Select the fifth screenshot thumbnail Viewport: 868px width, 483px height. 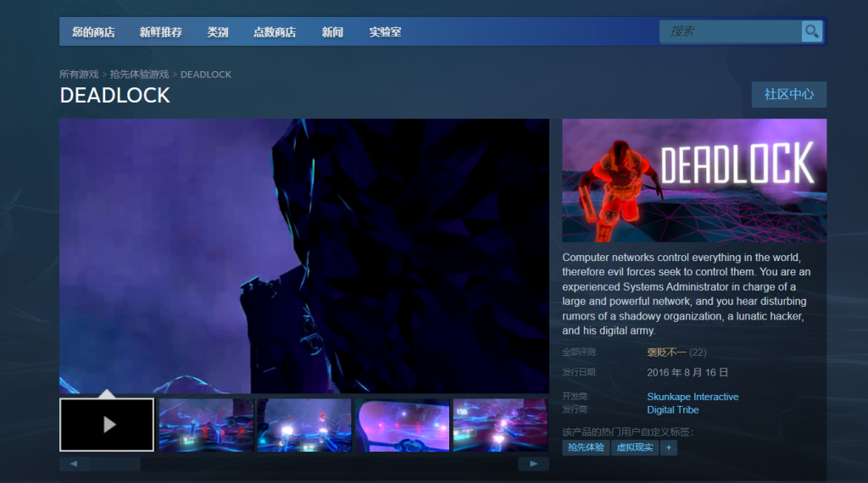coord(500,425)
